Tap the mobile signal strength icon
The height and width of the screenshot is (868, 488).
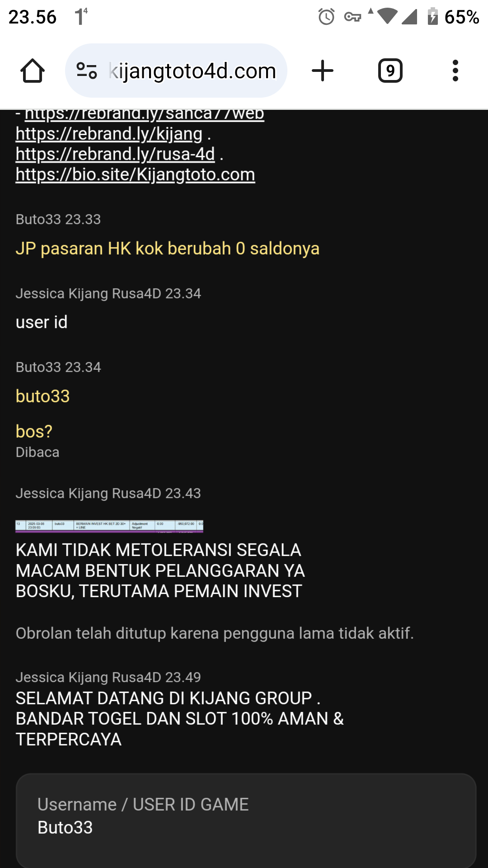(409, 17)
